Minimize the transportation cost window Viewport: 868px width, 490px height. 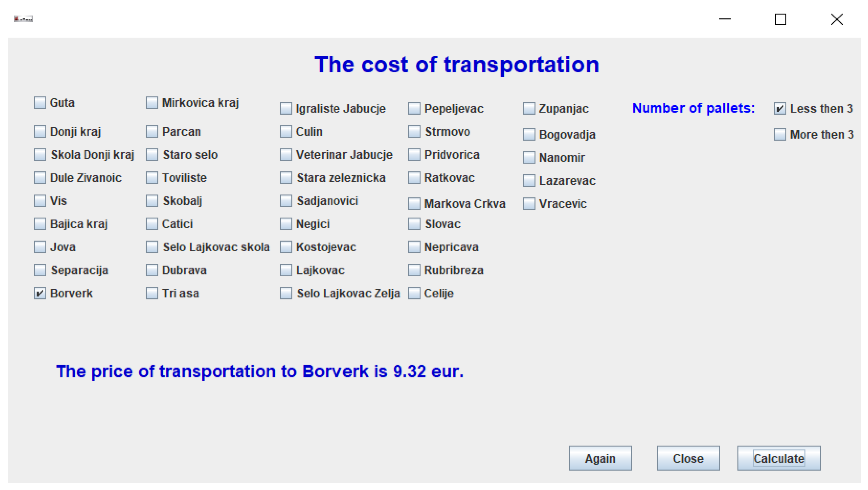(x=725, y=19)
